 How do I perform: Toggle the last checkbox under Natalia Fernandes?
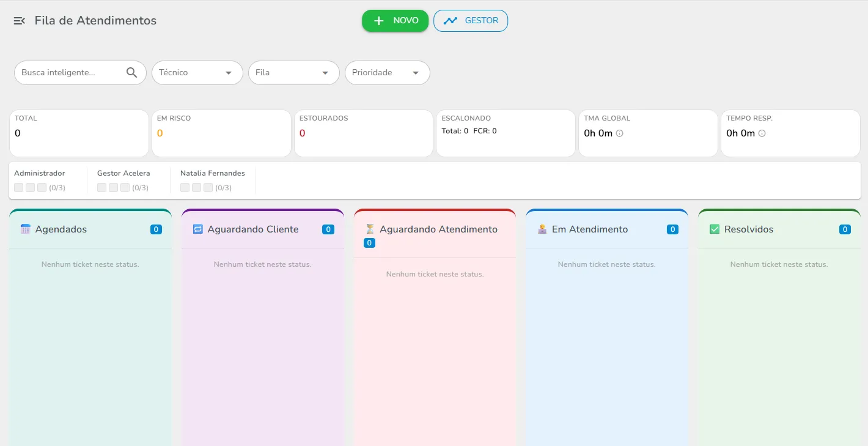tap(208, 187)
